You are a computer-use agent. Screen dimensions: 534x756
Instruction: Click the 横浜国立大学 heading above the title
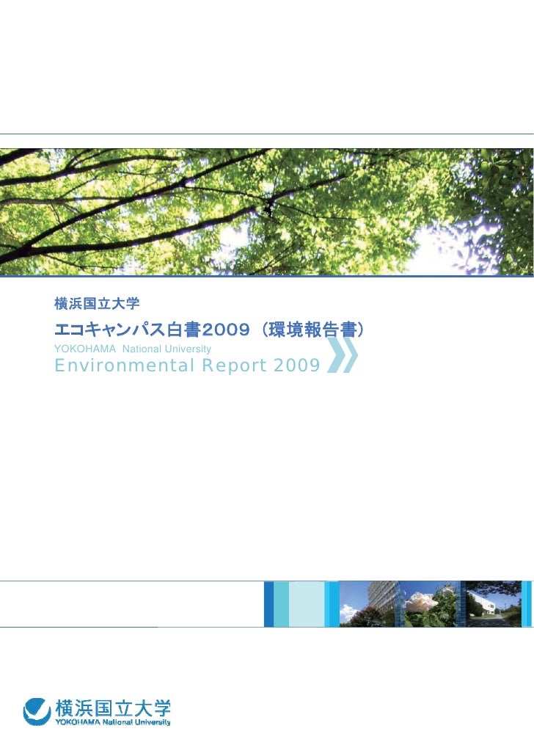tap(97, 304)
